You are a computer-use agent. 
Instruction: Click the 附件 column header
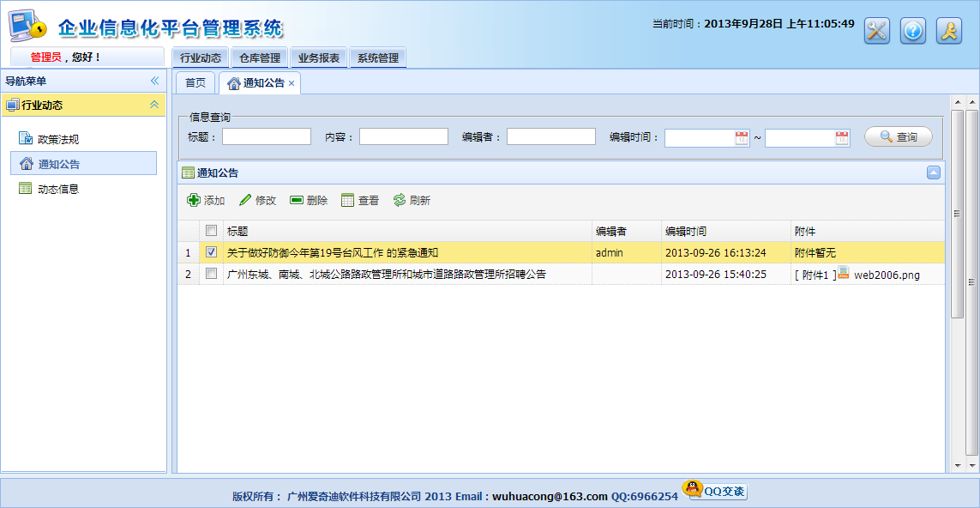point(868,231)
